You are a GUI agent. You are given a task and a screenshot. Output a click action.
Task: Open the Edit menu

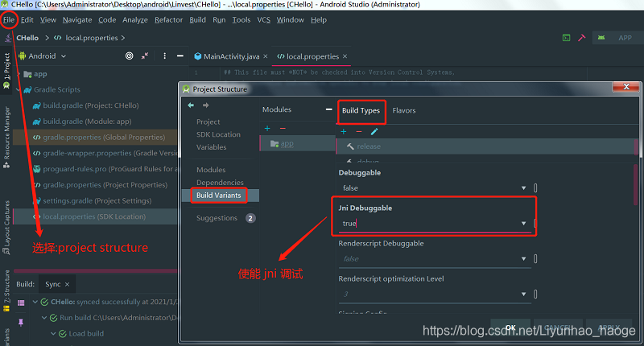[x=27, y=19]
